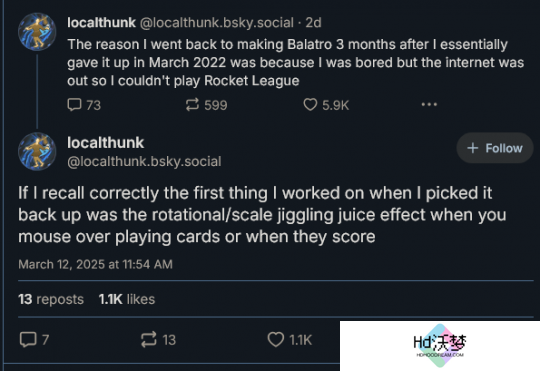
Task: View the list of 13 reposts
Action: coord(51,299)
